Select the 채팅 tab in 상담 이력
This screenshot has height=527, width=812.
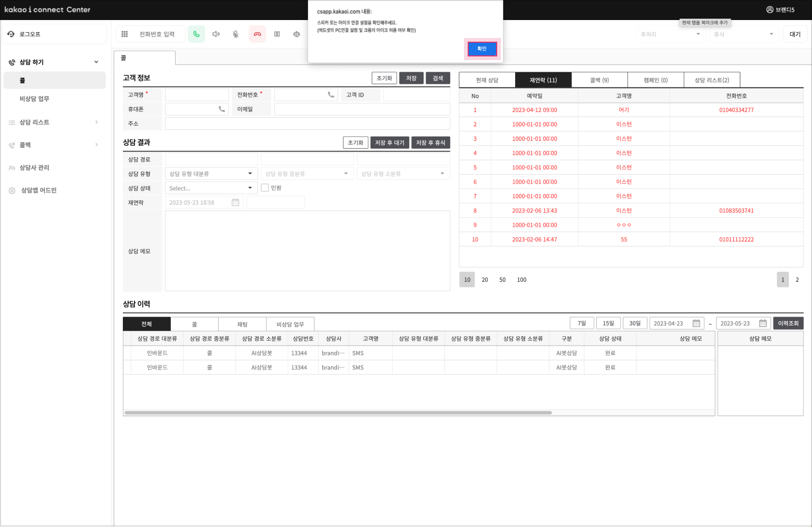[242, 324]
